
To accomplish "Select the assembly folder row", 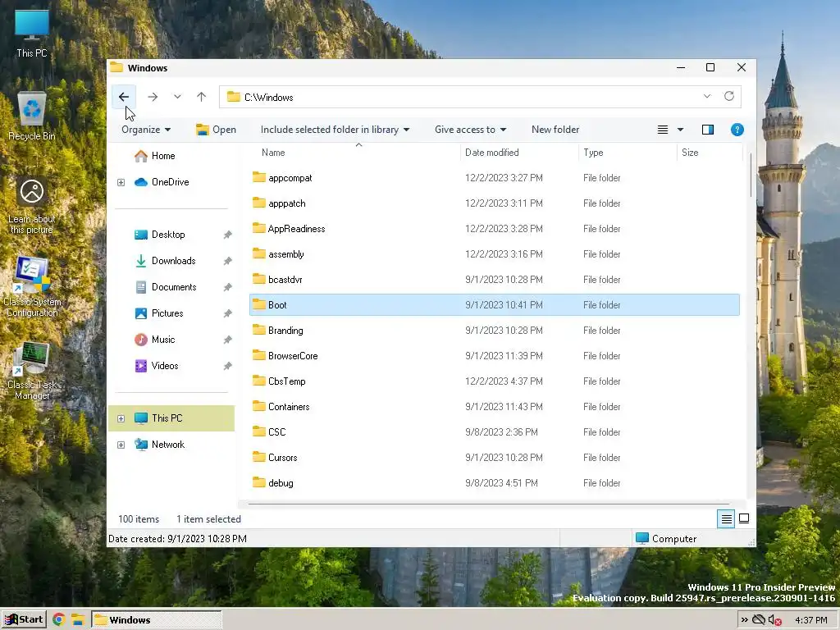I will 495,254.
